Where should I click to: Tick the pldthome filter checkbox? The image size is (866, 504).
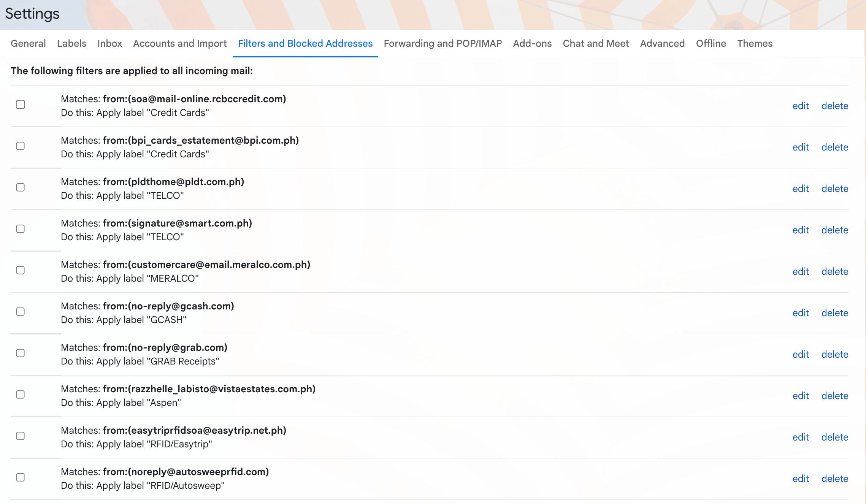21,187
